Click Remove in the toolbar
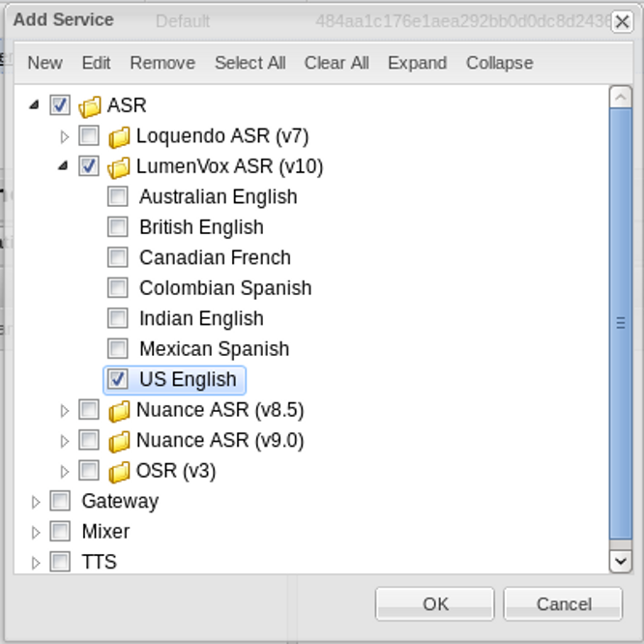The width and height of the screenshot is (644, 644). coord(162,63)
